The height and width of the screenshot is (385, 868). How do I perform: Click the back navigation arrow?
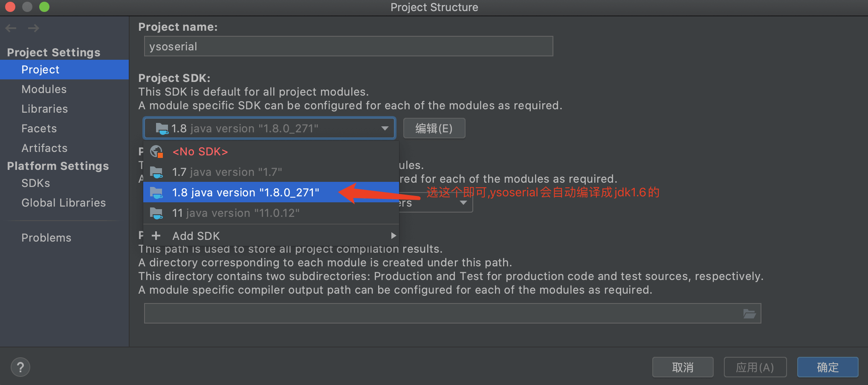pyautogui.click(x=11, y=28)
